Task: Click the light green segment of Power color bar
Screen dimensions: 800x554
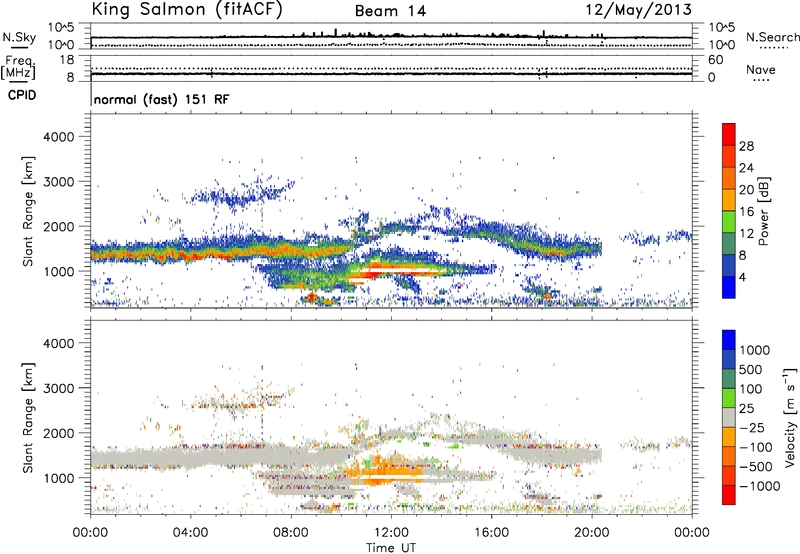Action: click(729, 222)
